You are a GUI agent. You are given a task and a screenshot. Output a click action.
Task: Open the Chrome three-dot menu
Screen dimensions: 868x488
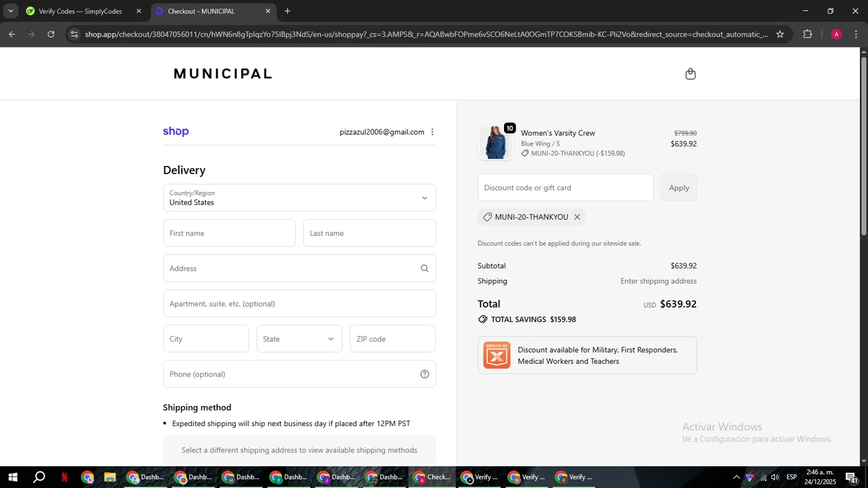click(856, 34)
